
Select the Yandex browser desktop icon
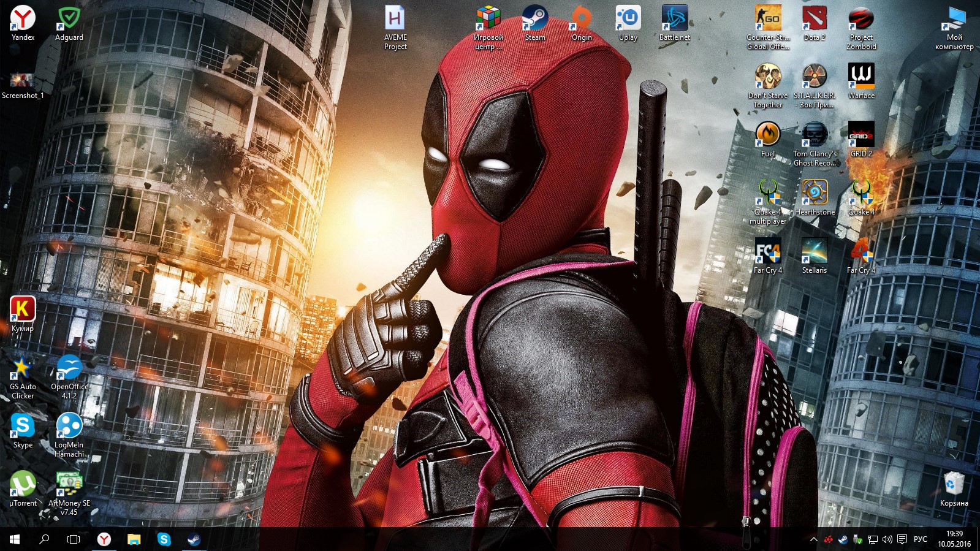[x=23, y=23]
